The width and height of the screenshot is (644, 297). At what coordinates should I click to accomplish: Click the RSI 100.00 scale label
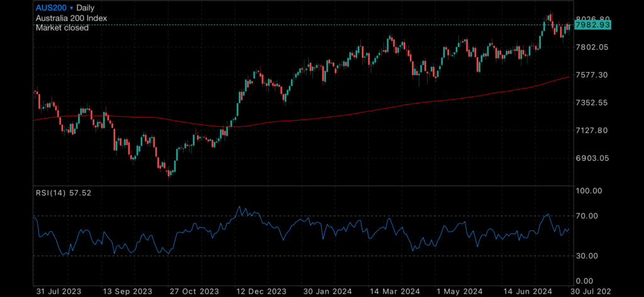point(589,191)
